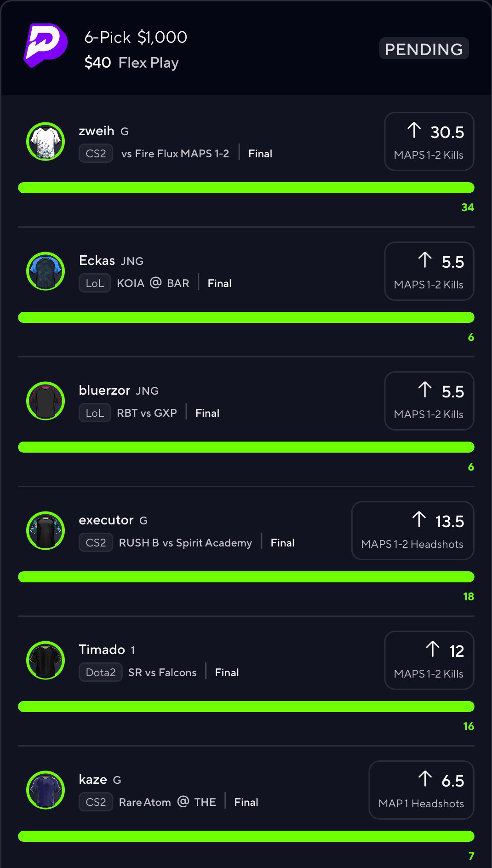Select the 6.5 MAP 1 Headshots box
Screen dimensions: 492x868
(421, 790)
